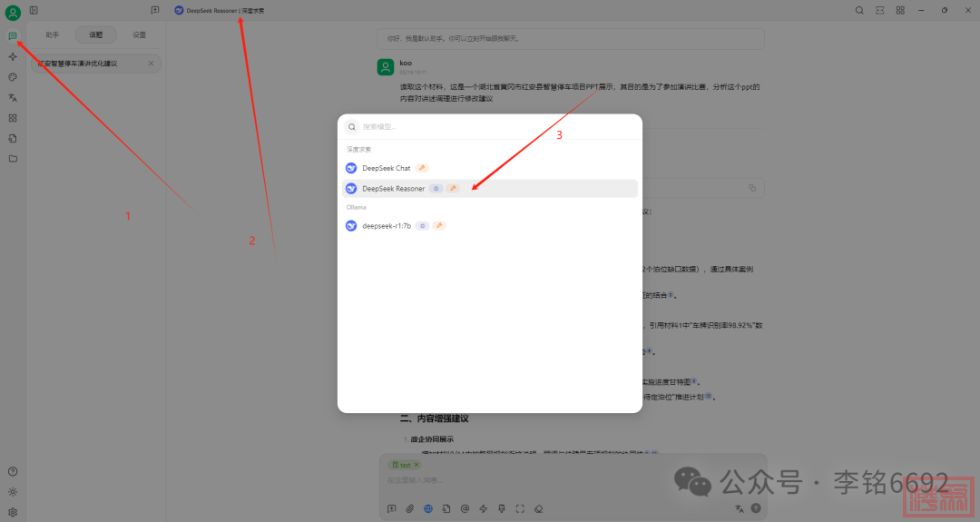The image size is (980, 522).
Task: Switch to the 设置 tab
Action: click(x=139, y=35)
